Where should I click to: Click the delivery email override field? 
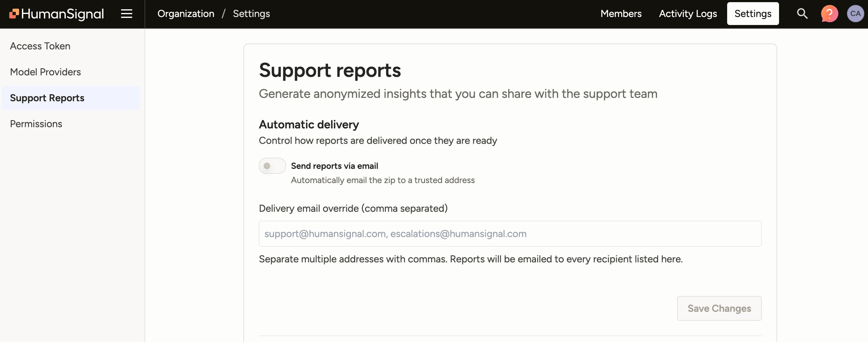click(x=510, y=233)
